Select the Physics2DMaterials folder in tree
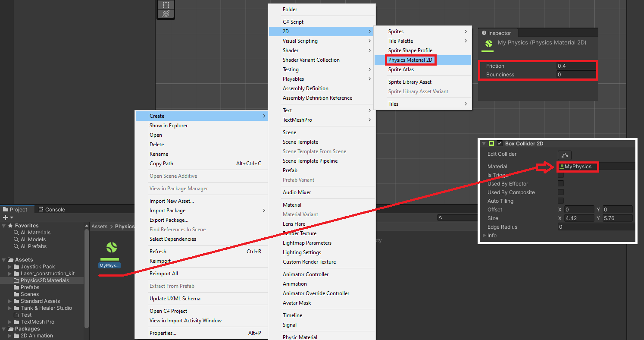The image size is (644, 340). (42, 280)
